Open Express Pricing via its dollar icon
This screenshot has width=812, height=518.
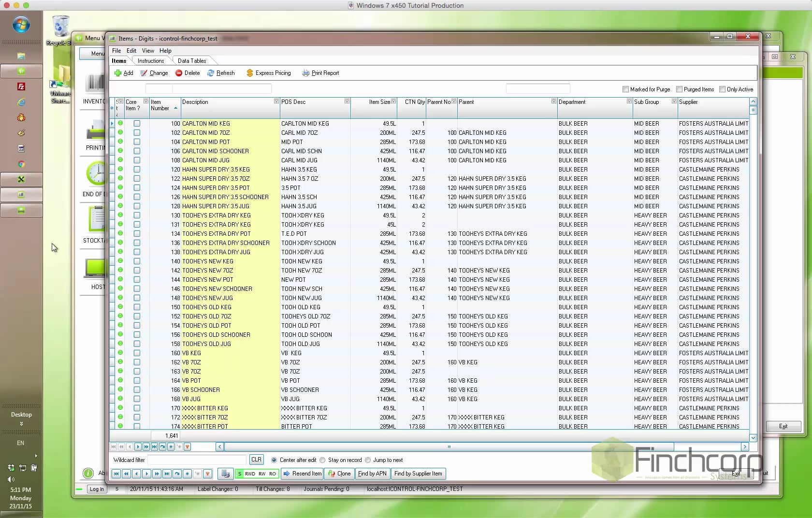point(250,73)
